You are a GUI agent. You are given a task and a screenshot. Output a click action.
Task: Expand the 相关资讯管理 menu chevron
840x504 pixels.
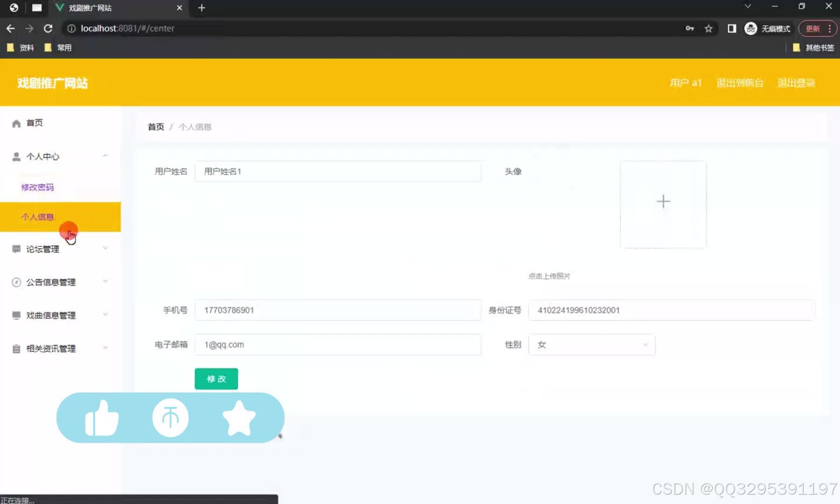(x=105, y=348)
